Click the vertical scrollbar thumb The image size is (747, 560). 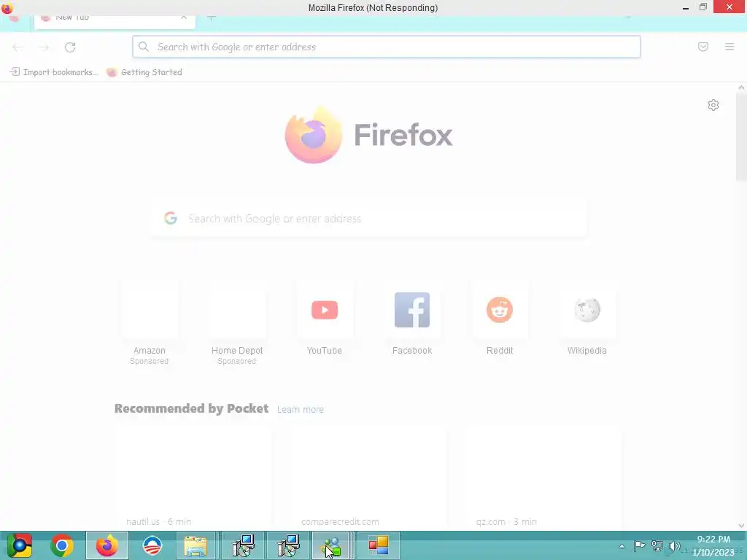(x=741, y=137)
